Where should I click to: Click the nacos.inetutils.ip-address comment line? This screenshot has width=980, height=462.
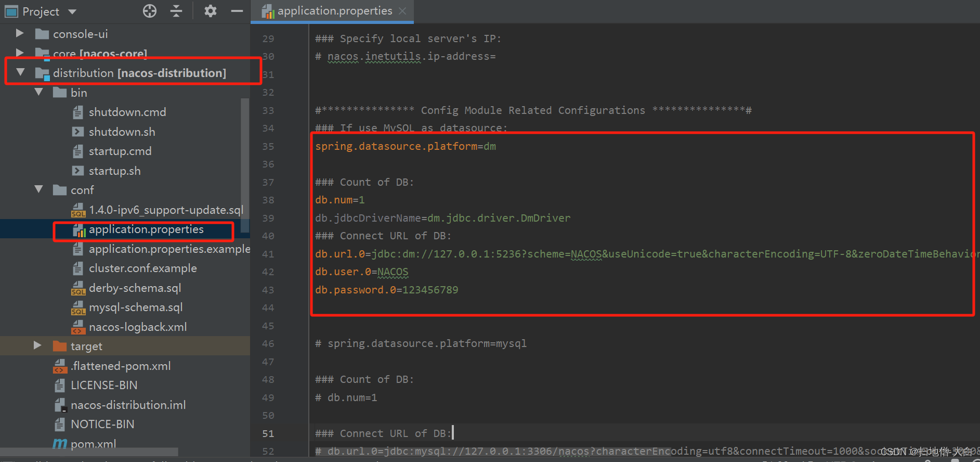(405, 56)
